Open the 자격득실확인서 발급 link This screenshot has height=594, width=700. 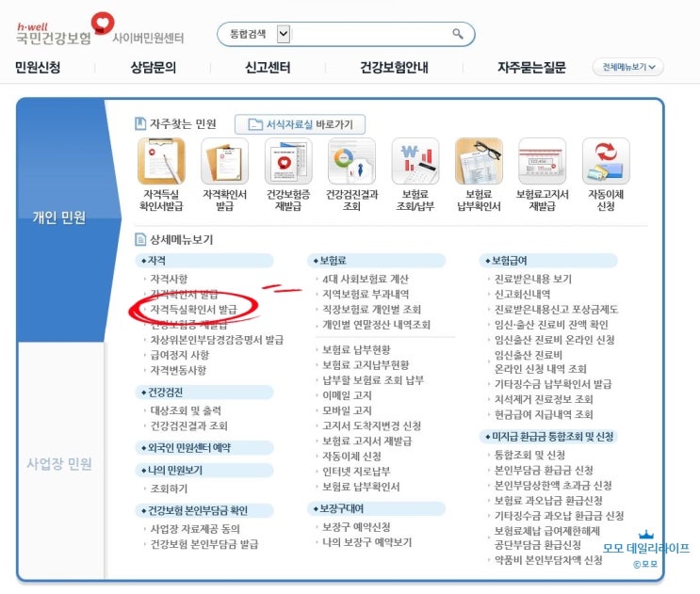coord(194,309)
